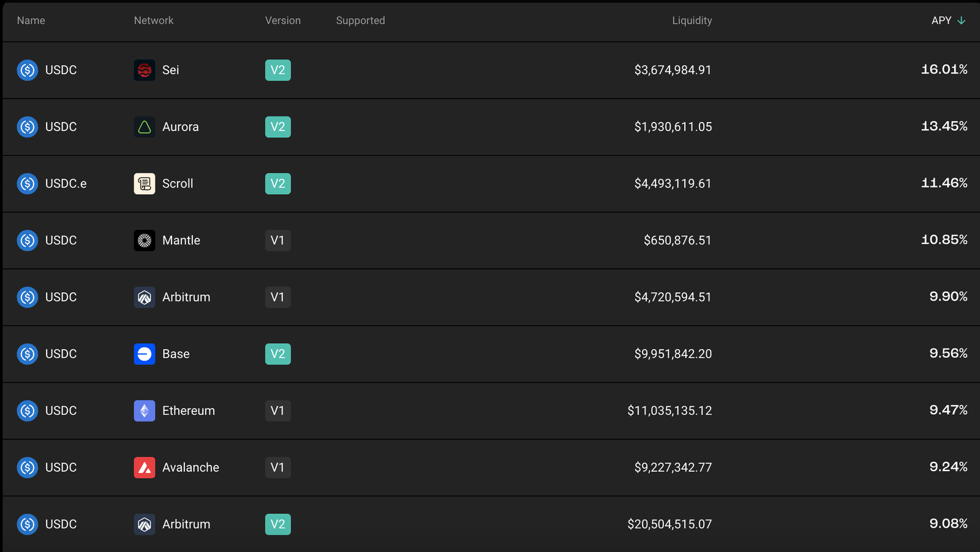This screenshot has width=980, height=552.
Task: Click the V2 badge on Aurora row
Action: [278, 127]
